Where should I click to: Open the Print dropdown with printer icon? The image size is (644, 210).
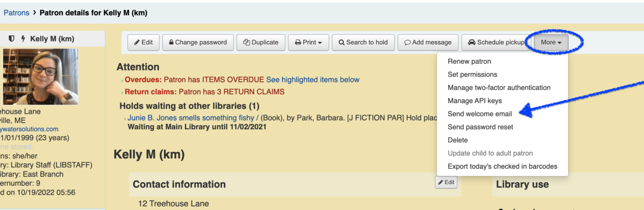(x=308, y=42)
